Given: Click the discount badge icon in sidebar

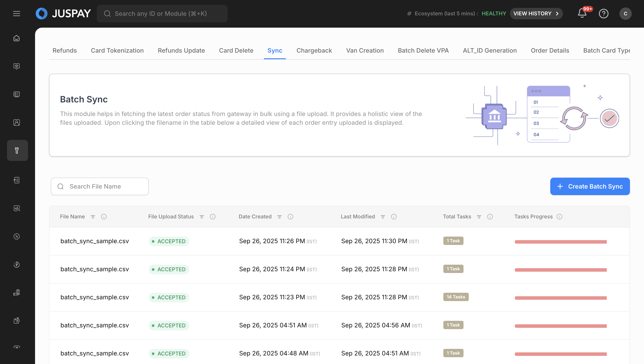Looking at the screenshot, I should click(x=16, y=236).
